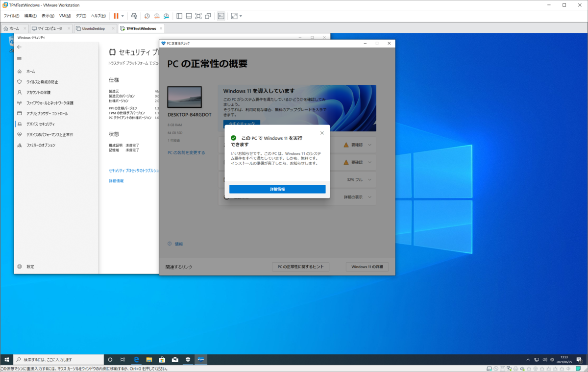This screenshot has height=372, width=588.
Task: Select デバイスのパフォーマンスと正常性 in the sidebar
Action: pyautogui.click(x=56, y=134)
